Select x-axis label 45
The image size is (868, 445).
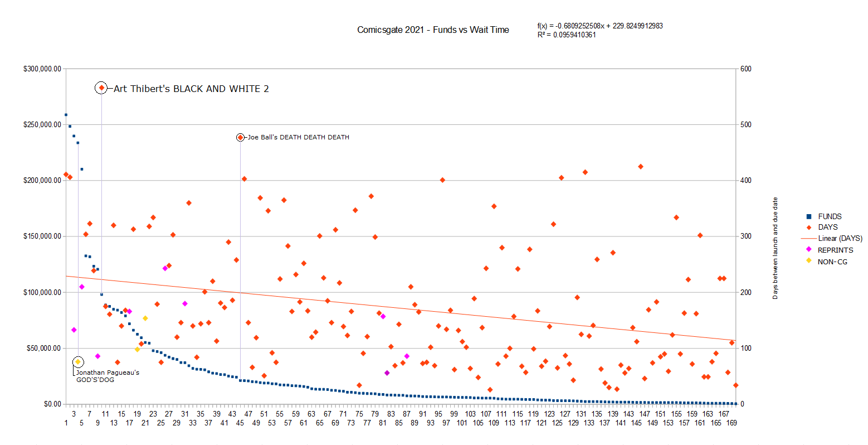click(x=240, y=423)
